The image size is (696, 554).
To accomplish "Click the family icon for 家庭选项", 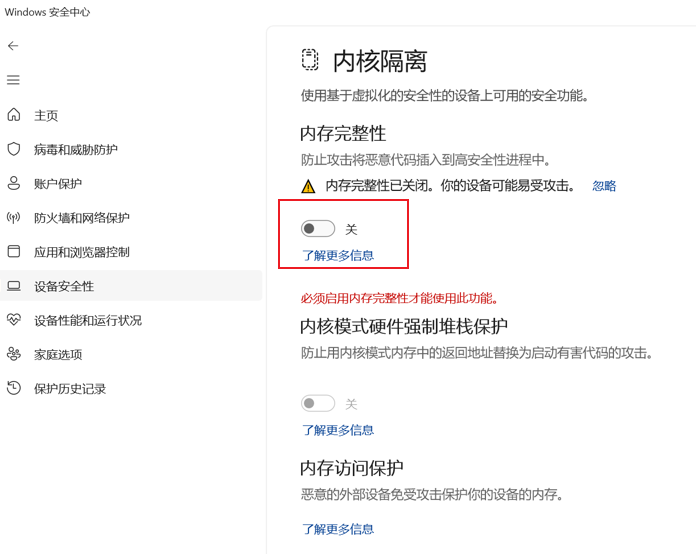I will (x=14, y=354).
